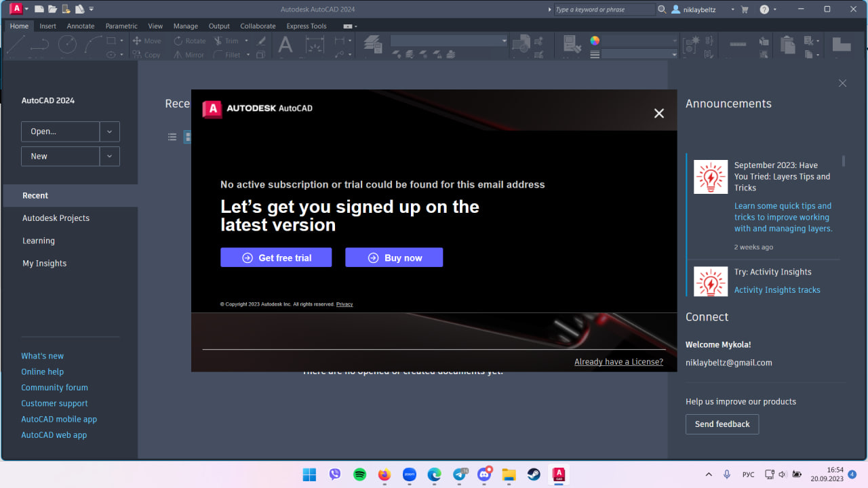868x488 pixels.
Task: Select the Circle tool in the ribbon
Action: point(67,45)
